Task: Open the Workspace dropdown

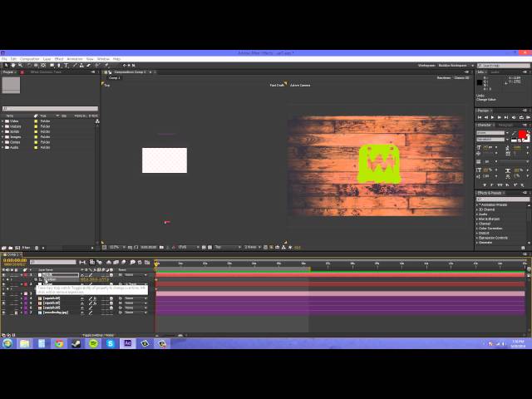Action: click(456, 65)
